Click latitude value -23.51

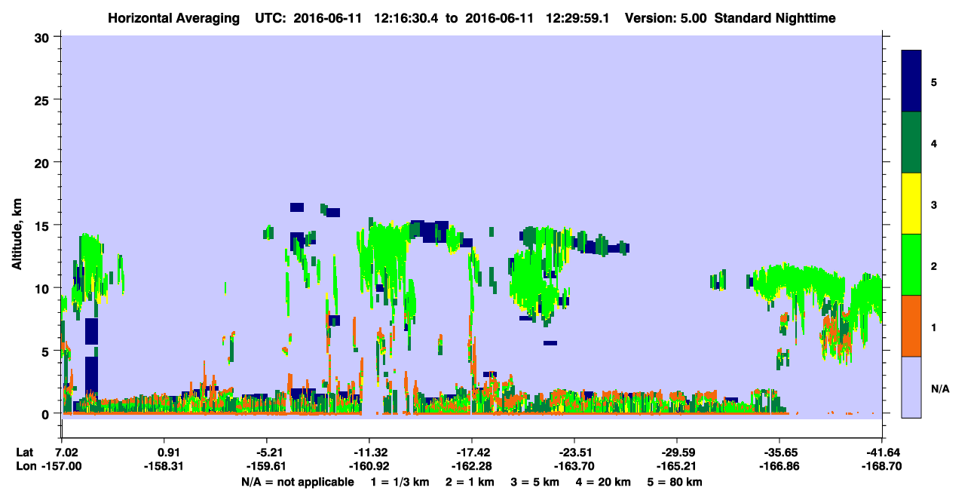point(575,452)
